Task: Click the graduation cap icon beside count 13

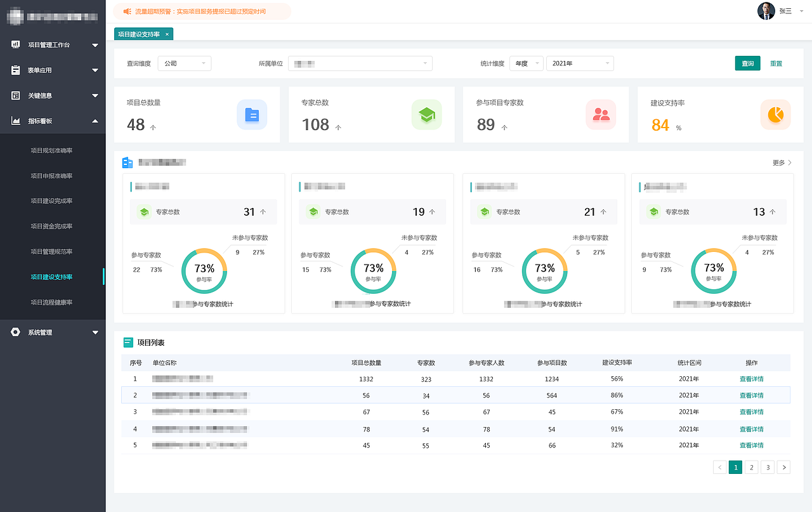Action: tap(653, 212)
